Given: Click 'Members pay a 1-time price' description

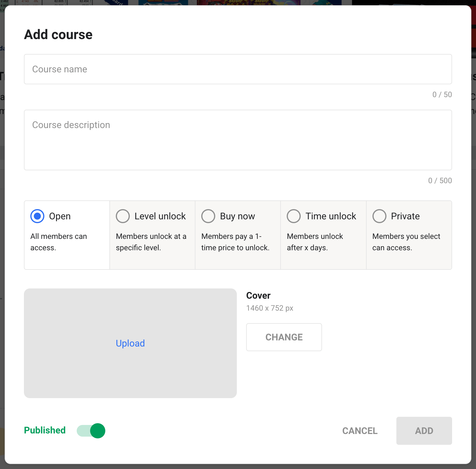Looking at the screenshot, I should point(235,242).
